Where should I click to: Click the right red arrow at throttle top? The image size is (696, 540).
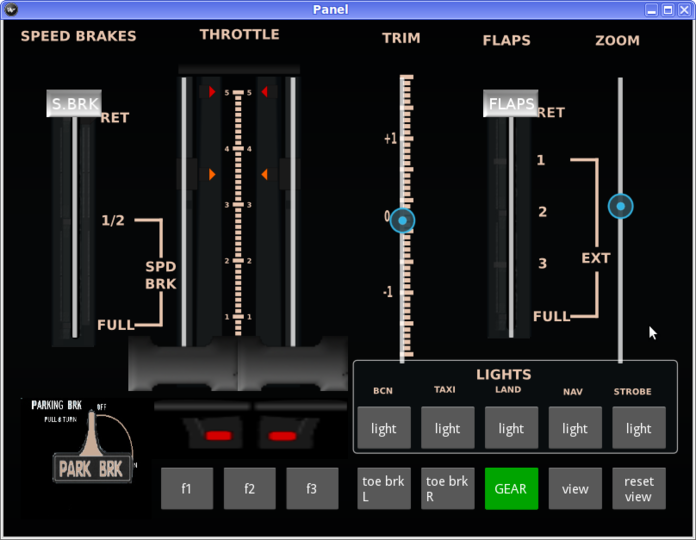(x=264, y=92)
